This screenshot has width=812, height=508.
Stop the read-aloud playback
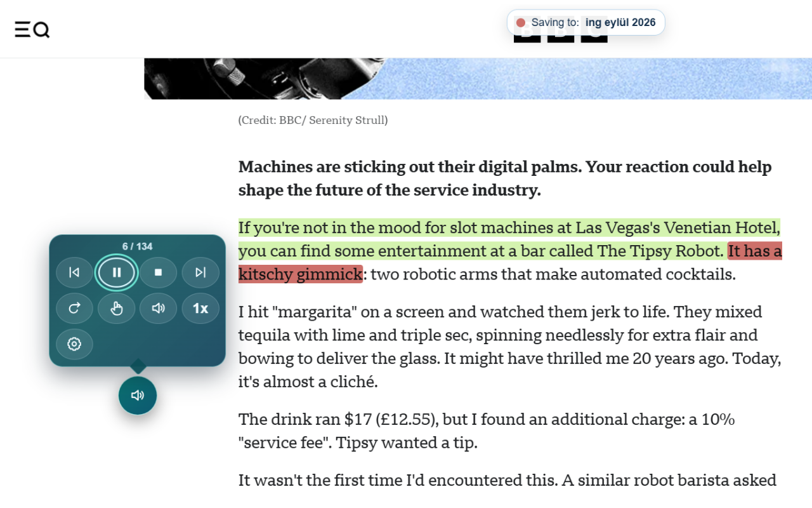coord(159,272)
